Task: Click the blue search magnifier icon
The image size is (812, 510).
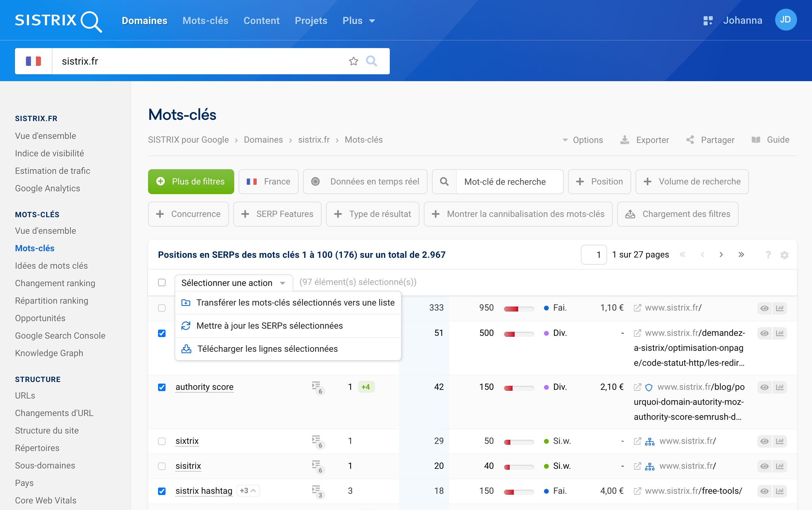Action: [372, 61]
